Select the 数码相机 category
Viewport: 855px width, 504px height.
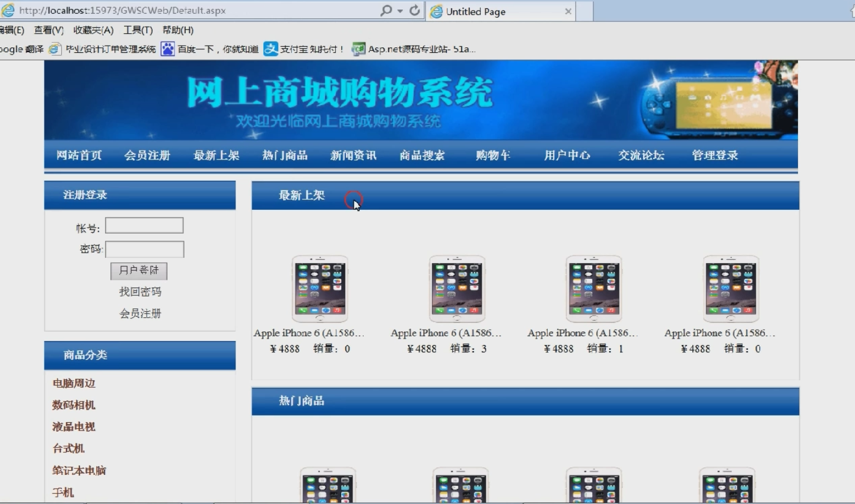(74, 406)
